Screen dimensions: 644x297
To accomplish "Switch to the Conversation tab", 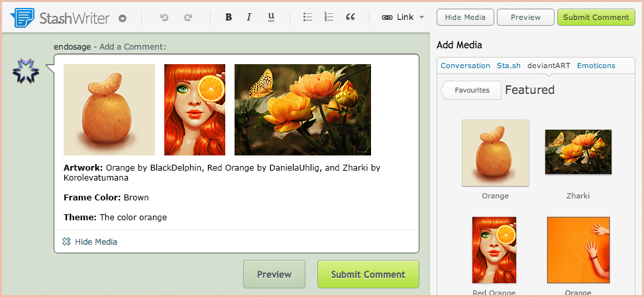I will 465,65.
